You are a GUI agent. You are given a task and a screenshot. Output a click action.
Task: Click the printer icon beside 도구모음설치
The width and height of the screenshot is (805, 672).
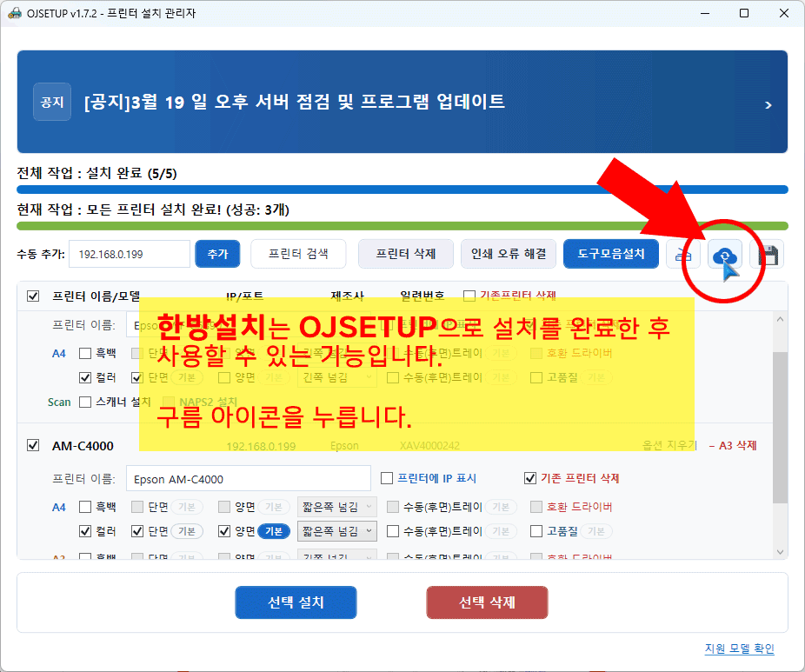683,255
